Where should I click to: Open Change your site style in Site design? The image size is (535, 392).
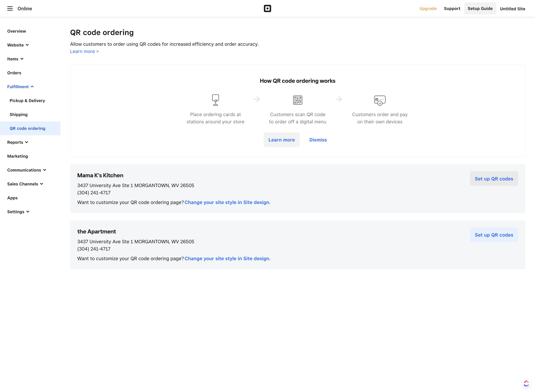pyautogui.click(x=227, y=202)
